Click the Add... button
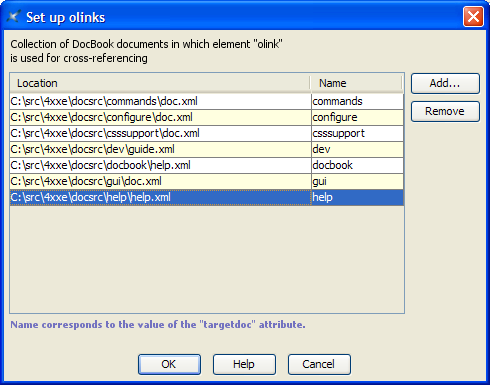 coord(445,83)
